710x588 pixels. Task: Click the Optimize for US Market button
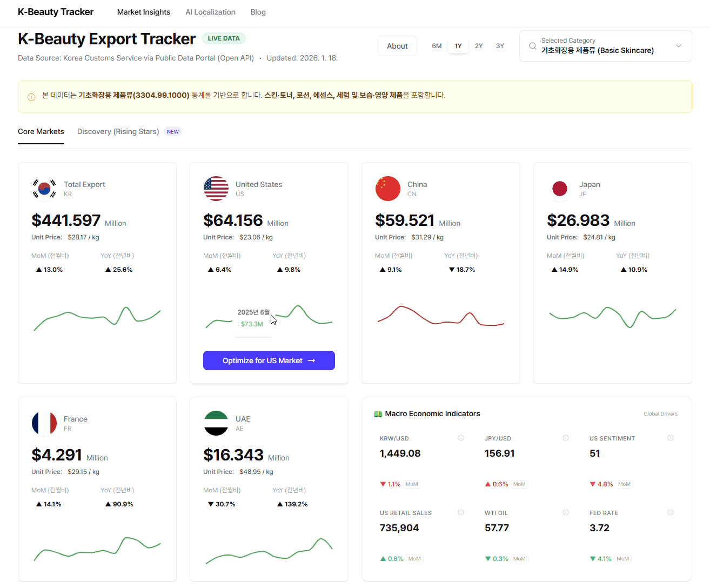pos(269,360)
